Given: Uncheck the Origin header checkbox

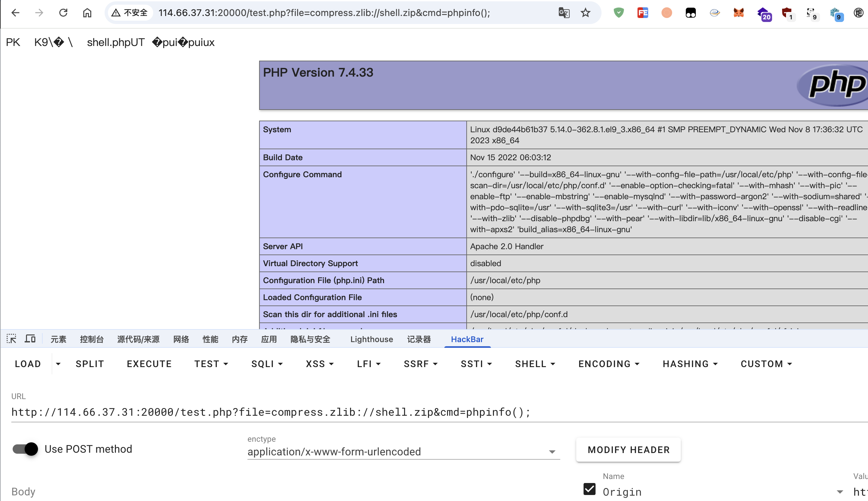Looking at the screenshot, I should (589, 489).
